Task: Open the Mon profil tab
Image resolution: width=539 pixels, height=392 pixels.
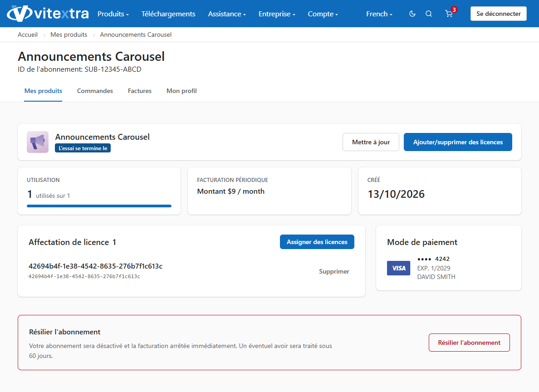Action: pos(181,91)
